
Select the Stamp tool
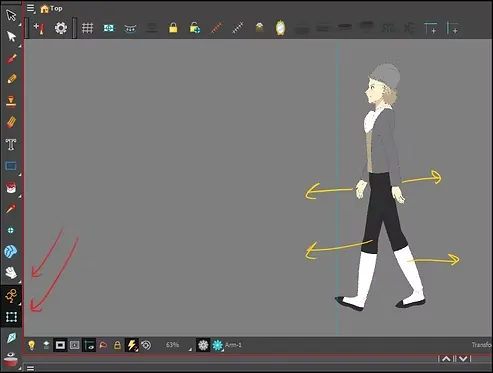pos(11,101)
